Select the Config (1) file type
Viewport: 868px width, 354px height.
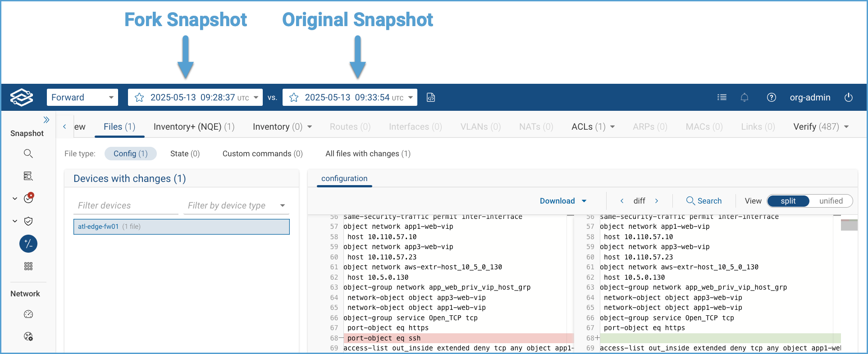click(x=131, y=154)
